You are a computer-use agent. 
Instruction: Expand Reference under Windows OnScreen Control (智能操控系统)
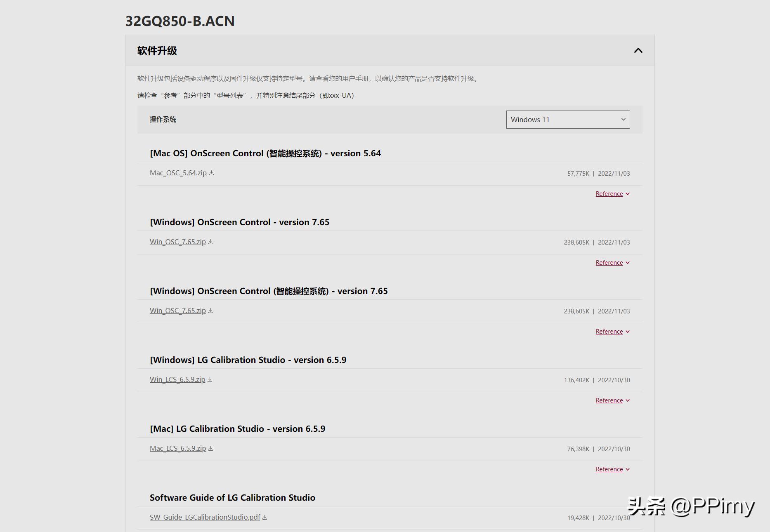pos(612,332)
